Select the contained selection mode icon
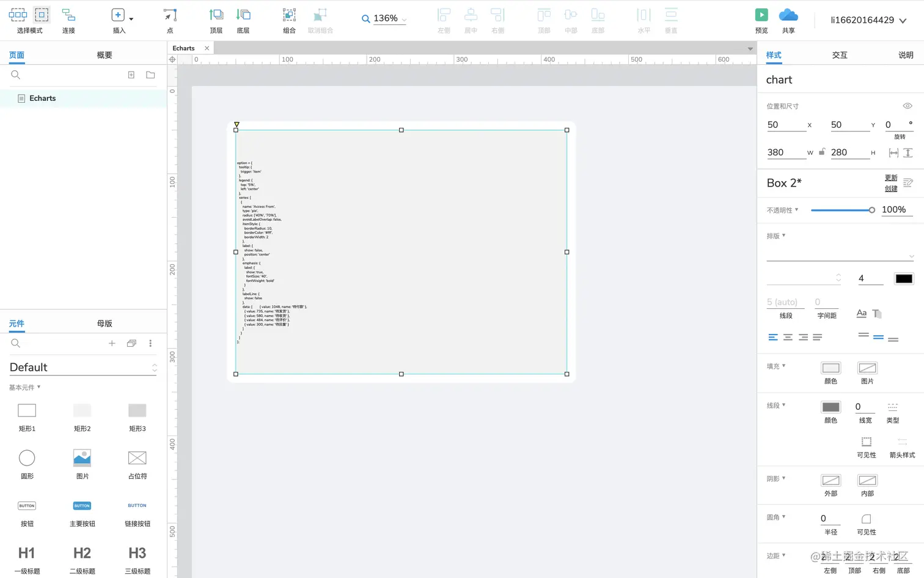The width and height of the screenshot is (924, 578). (x=42, y=15)
